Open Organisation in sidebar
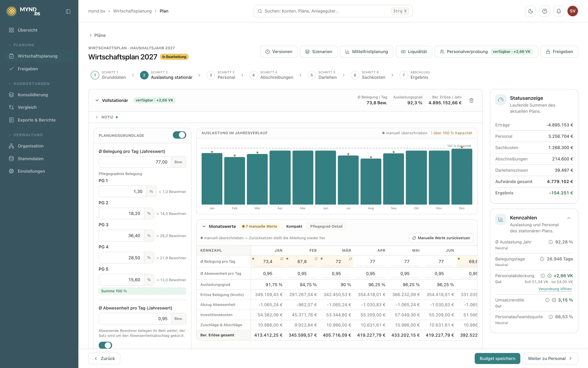The height and width of the screenshot is (368, 588). (x=39, y=146)
